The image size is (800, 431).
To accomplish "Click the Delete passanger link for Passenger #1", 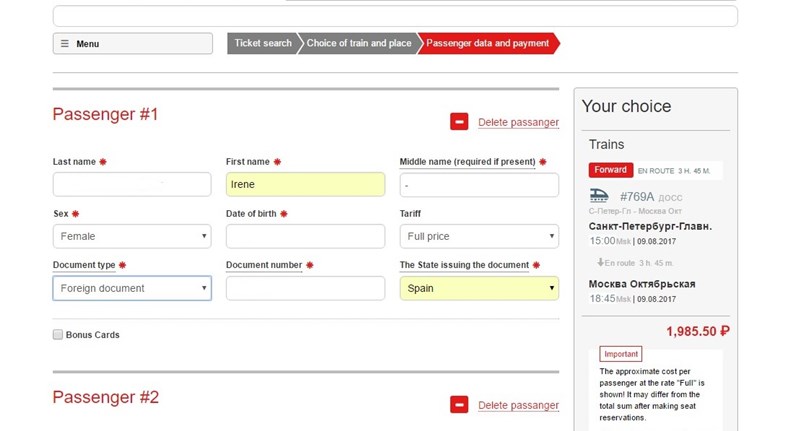I will (518, 122).
